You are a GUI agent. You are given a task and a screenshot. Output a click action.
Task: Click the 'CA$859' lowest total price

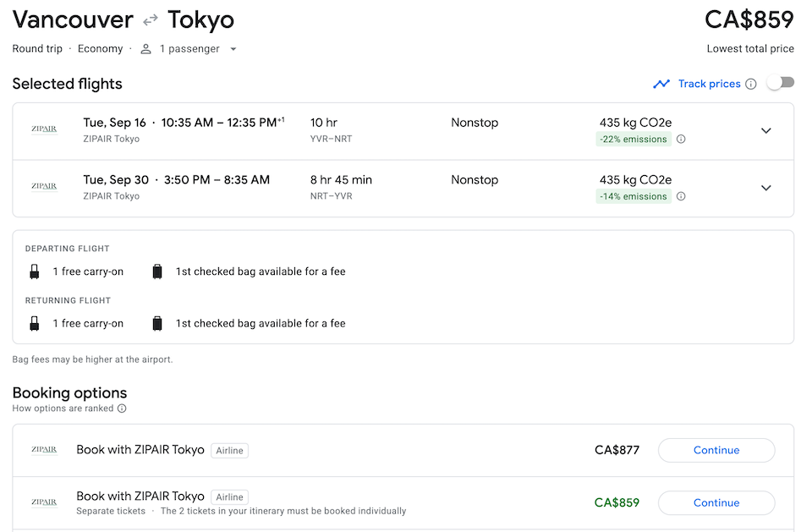(x=749, y=19)
